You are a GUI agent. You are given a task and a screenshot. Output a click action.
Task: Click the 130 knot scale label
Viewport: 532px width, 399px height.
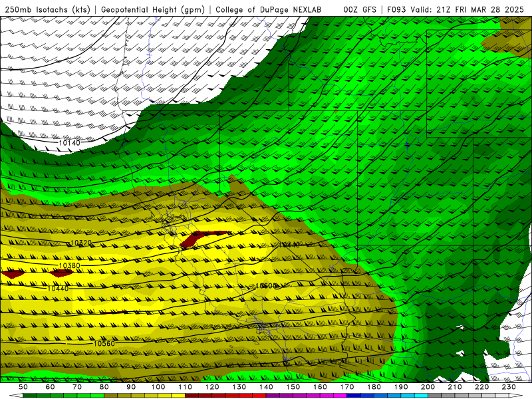click(x=239, y=387)
